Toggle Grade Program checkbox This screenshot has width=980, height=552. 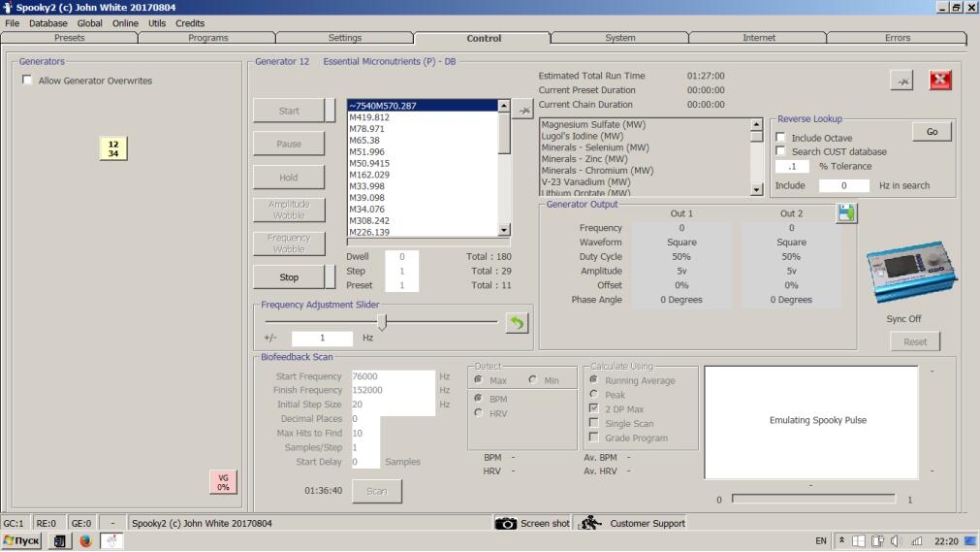(594, 438)
